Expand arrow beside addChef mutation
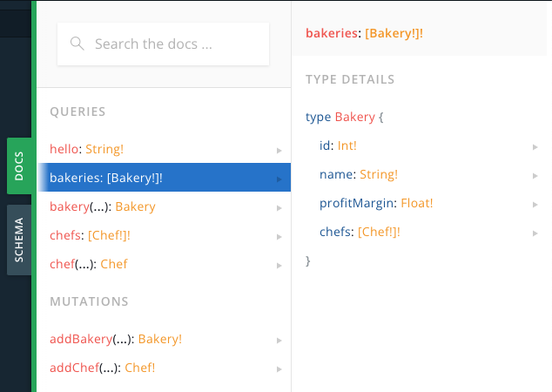 coord(279,369)
